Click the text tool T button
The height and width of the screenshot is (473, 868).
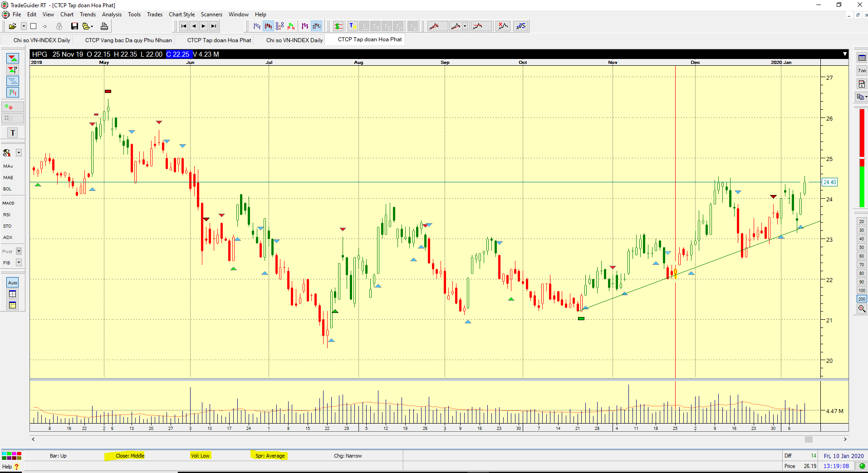coord(13,133)
